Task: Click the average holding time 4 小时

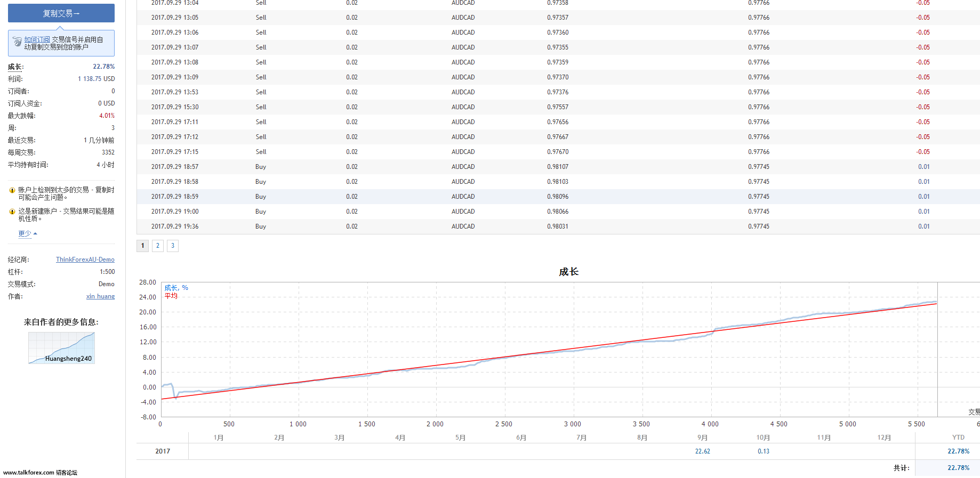Action: click(106, 165)
